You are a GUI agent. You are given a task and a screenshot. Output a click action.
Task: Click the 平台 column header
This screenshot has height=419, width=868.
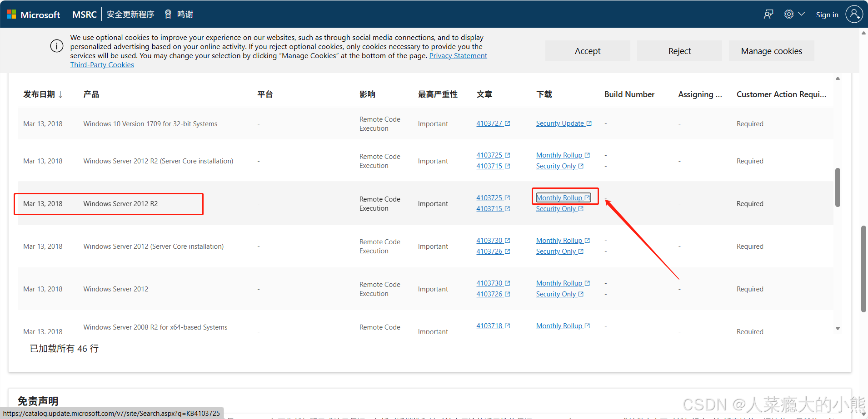pyautogui.click(x=265, y=94)
